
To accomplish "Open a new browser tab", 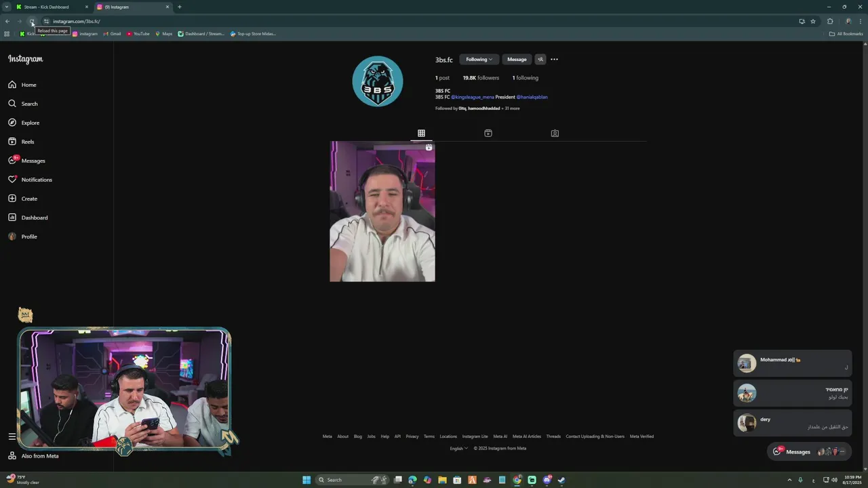I will click(x=180, y=7).
